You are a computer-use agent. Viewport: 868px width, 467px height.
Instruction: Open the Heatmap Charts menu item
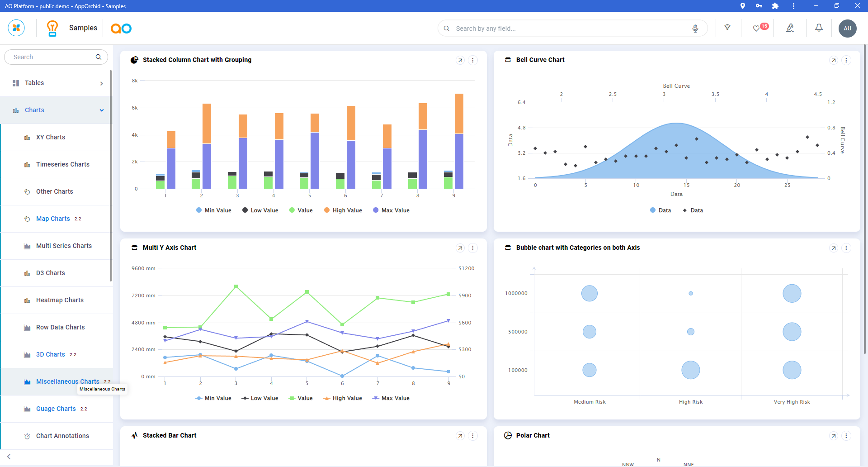point(60,300)
